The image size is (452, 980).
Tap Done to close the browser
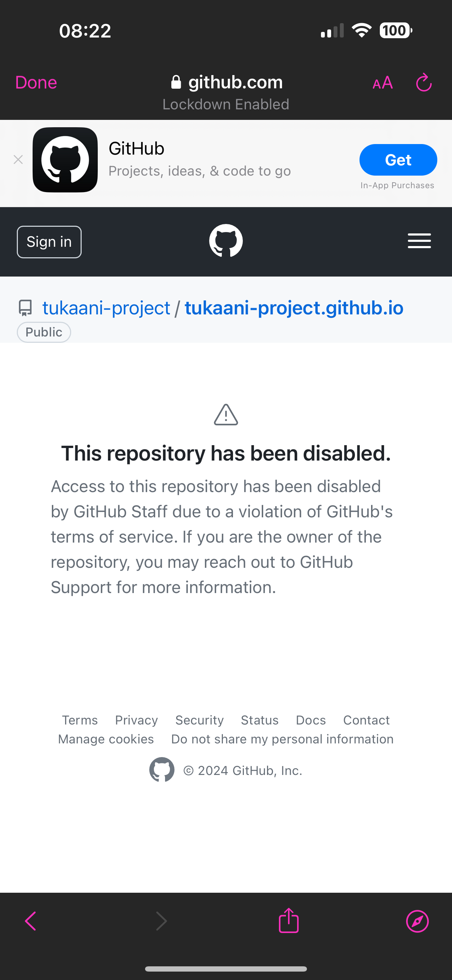36,83
